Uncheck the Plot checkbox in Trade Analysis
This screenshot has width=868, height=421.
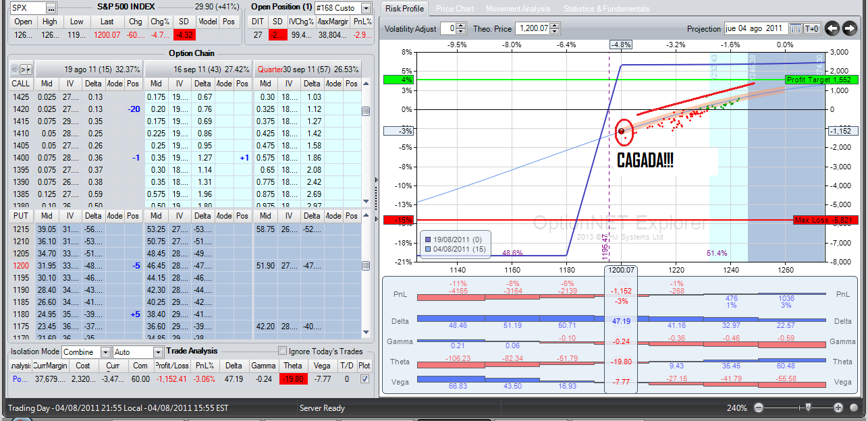(364, 379)
